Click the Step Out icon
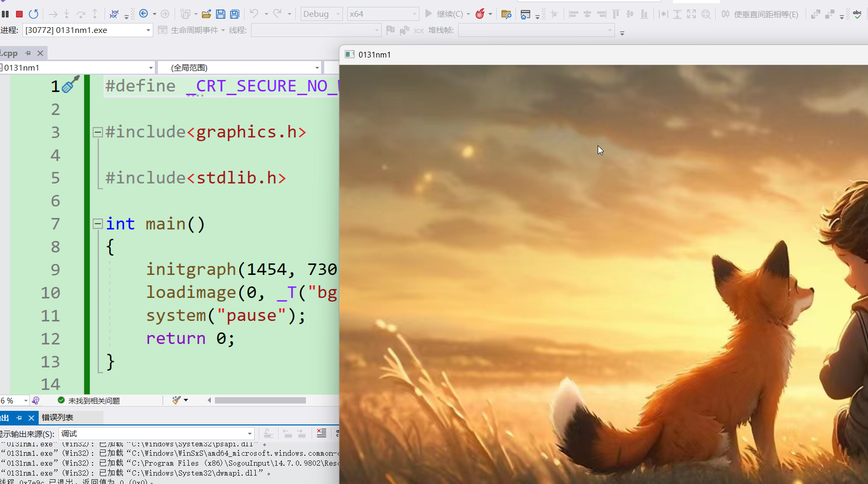 coord(95,14)
